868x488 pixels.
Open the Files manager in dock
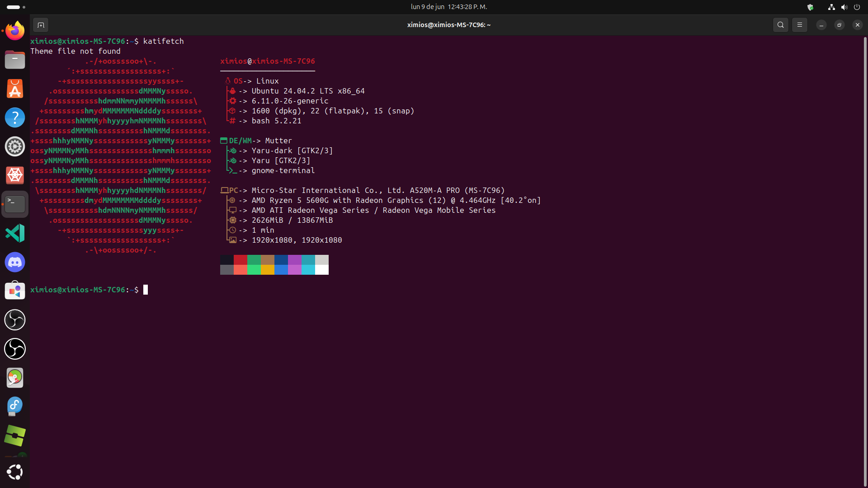pos(15,60)
